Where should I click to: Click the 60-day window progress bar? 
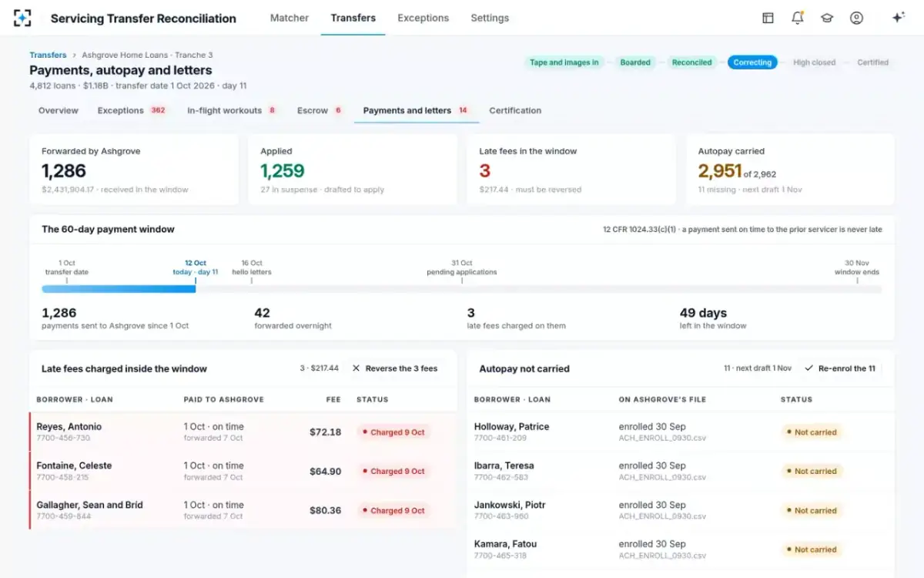click(462, 289)
